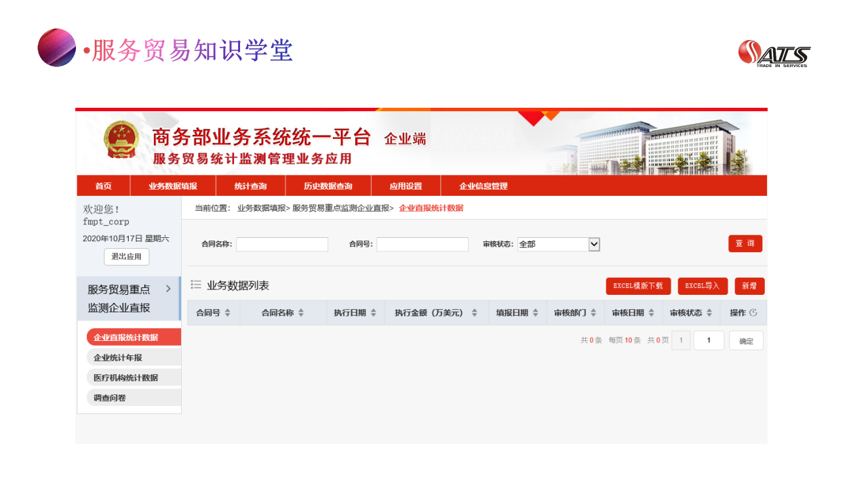Screen dimensions: 868x488
Task: Focus the 合同名称 input field
Action: tap(282, 244)
